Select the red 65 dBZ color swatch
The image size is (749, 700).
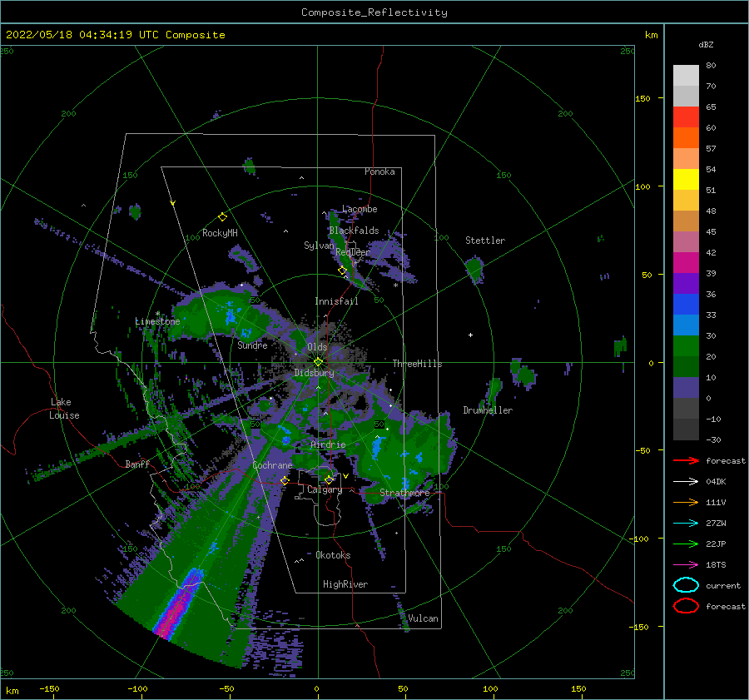click(x=686, y=117)
